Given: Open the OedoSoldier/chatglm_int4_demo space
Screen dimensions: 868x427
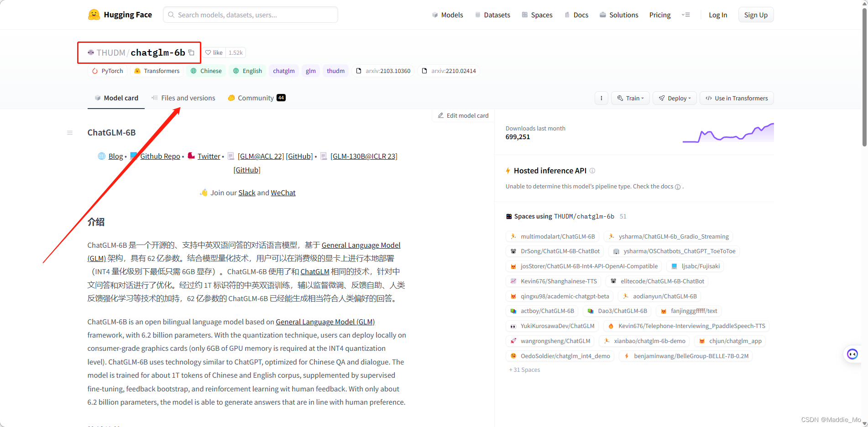Looking at the screenshot, I should (560, 356).
